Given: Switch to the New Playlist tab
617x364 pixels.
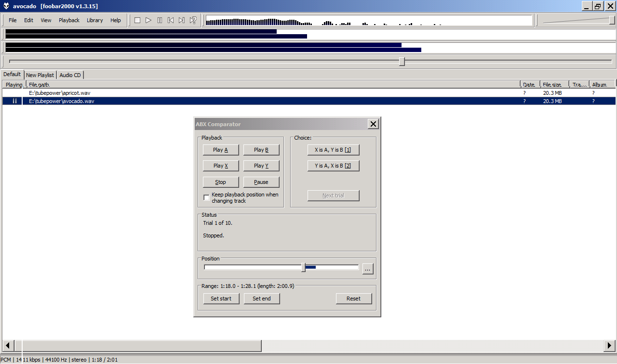Looking at the screenshot, I should 40,75.
